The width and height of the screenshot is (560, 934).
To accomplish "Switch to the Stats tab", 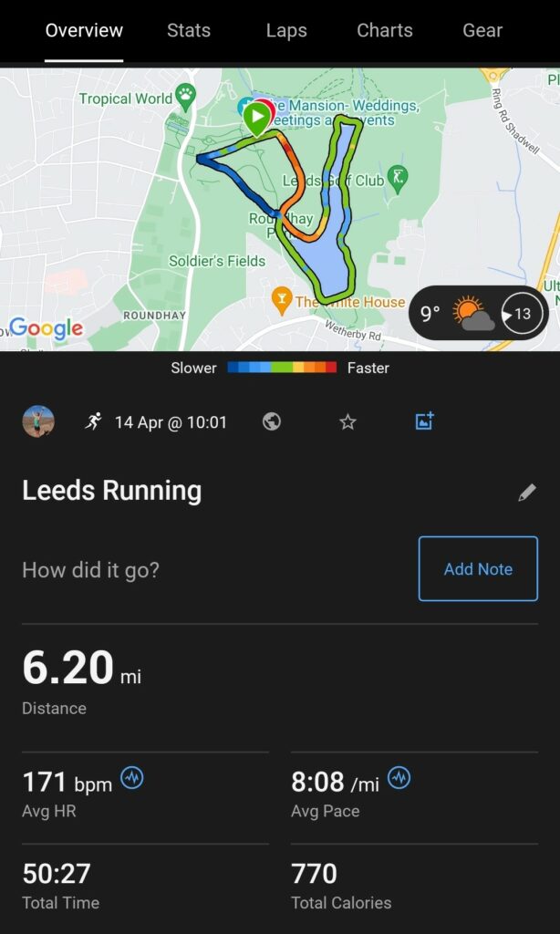I will [x=189, y=30].
